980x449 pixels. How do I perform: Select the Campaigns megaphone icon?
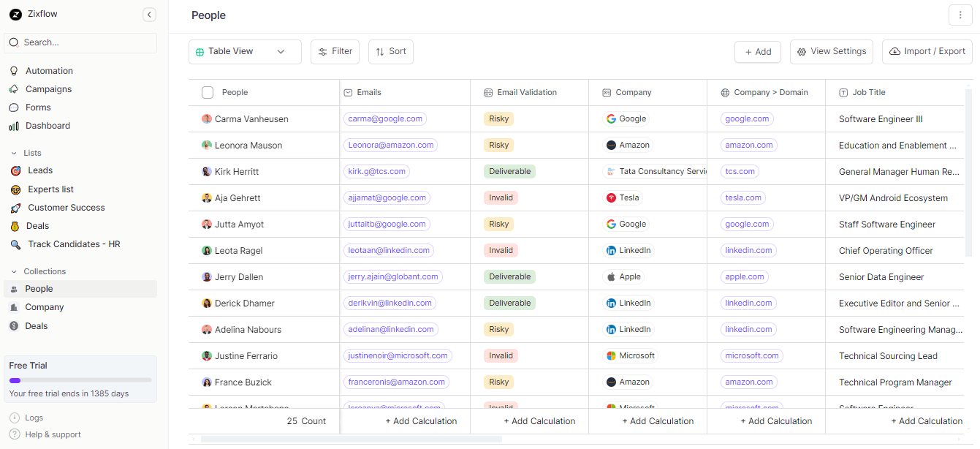[15, 88]
